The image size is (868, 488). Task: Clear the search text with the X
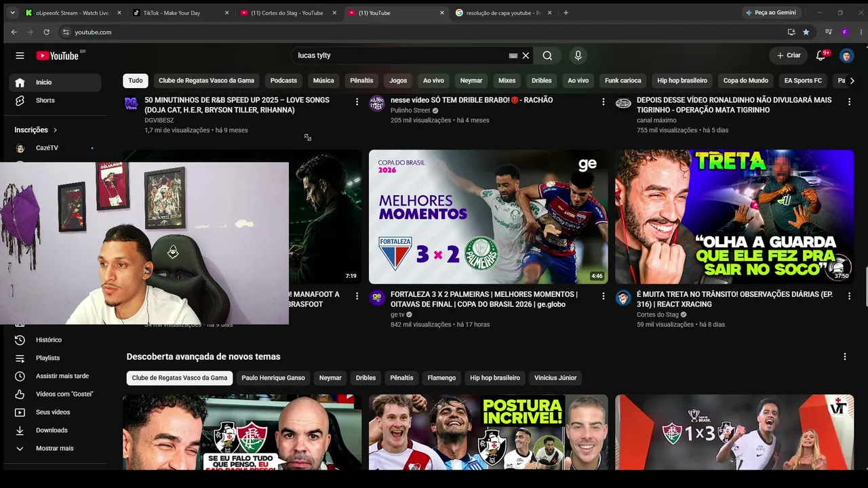click(526, 56)
